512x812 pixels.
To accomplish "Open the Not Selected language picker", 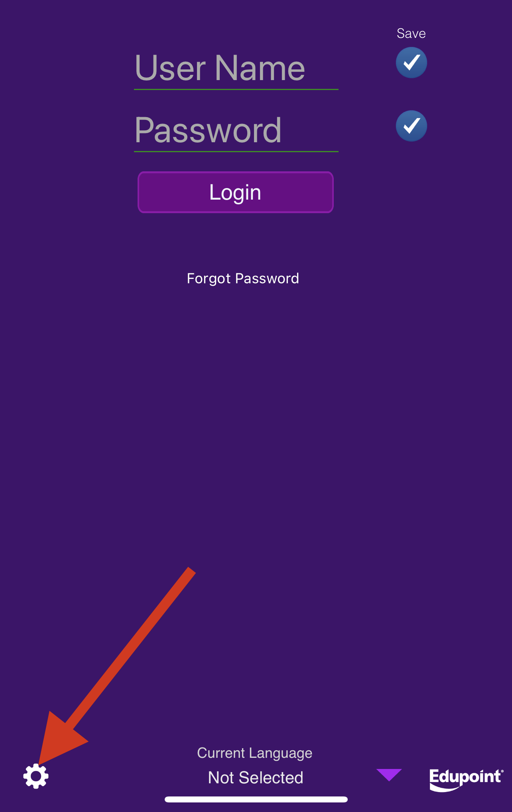I will (x=256, y=777).
